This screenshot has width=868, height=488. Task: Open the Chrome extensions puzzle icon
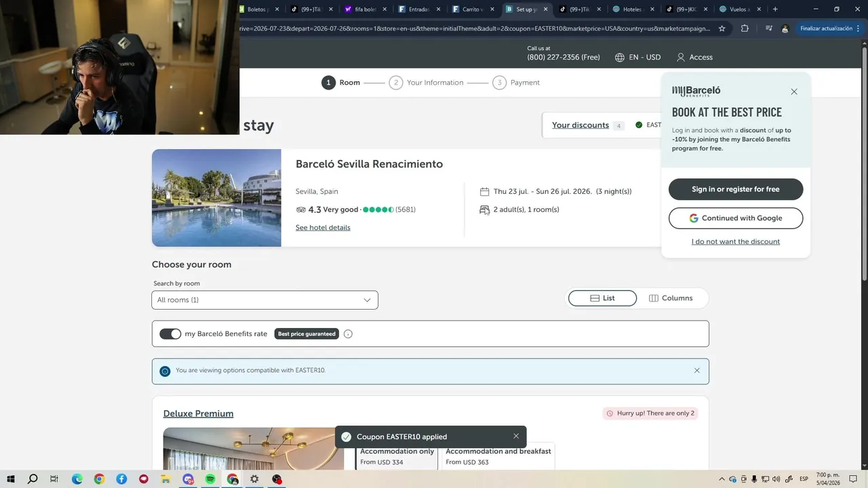(745, 28)
